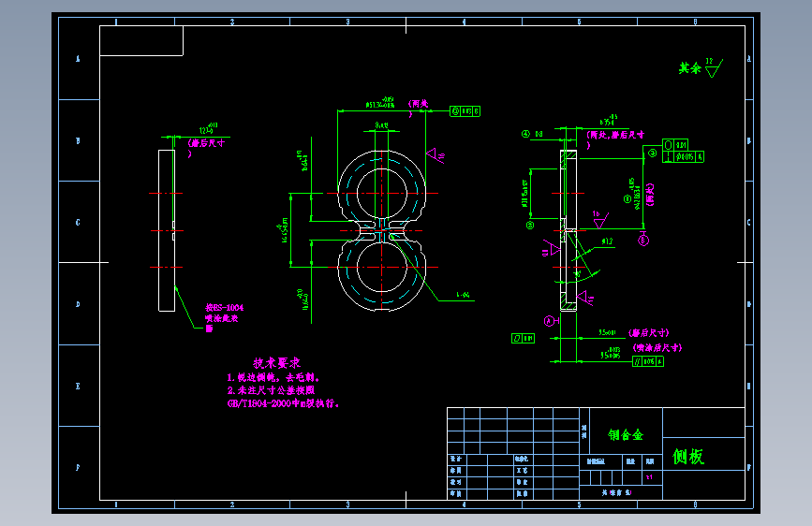Select the tall rectangle outline of the left side view
This screenshot has height=526, width=812.
pos(166,230)
